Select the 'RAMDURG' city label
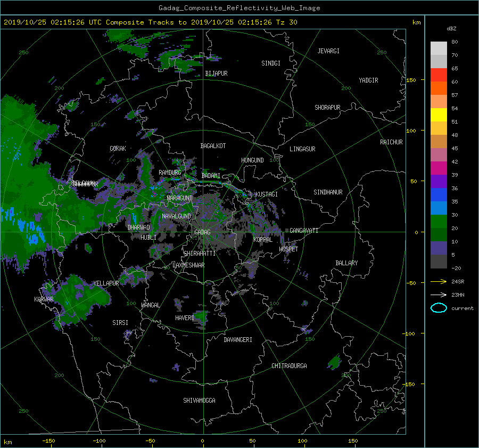The width and height of the screenshot is (479, 448). 170,173
